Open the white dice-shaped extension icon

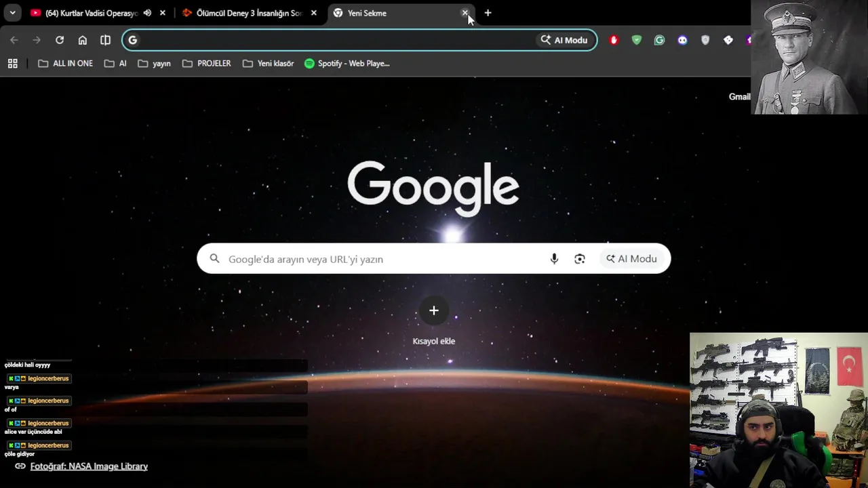pyautogui.click(x=728, y=40)
